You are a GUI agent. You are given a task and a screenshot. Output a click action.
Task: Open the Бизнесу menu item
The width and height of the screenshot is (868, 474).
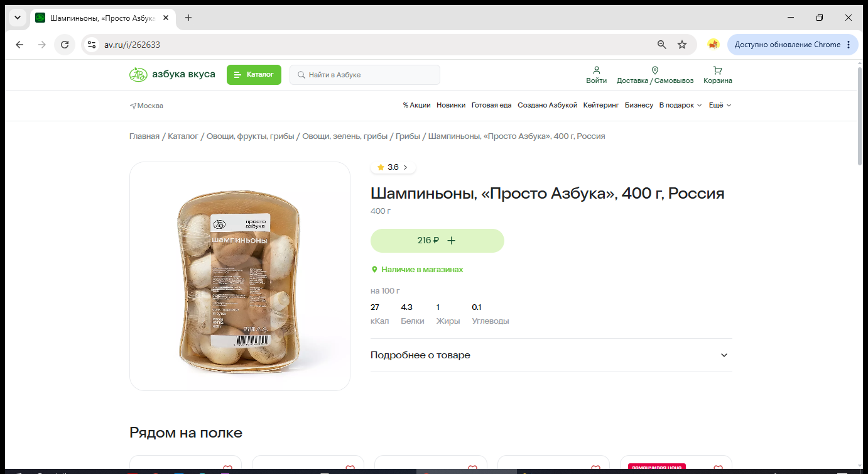(639, 106)
